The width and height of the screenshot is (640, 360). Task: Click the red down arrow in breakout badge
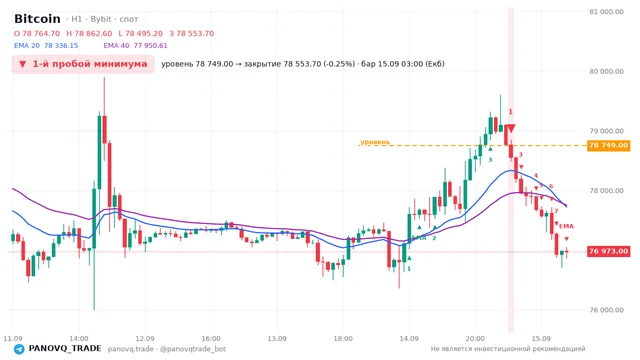point(23,64)
